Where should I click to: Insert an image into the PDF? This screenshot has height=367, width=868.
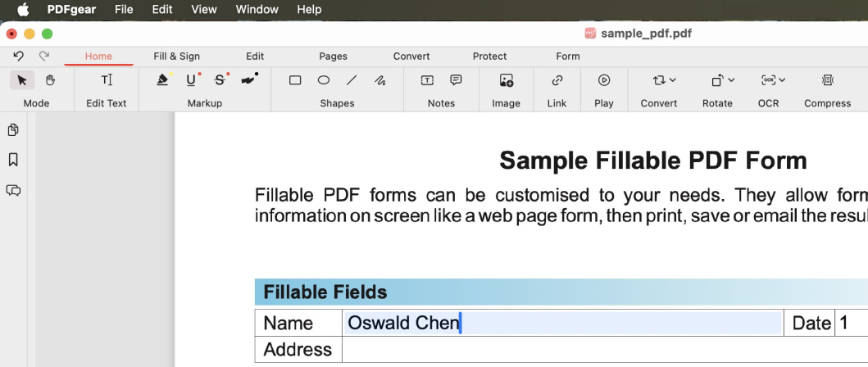507,80
